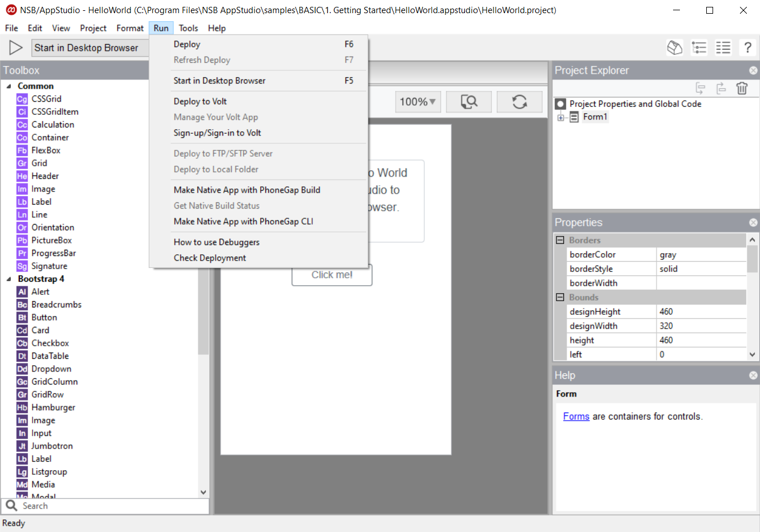Open the Forms help link
760x532 pixels.
[x=576, y=417]
